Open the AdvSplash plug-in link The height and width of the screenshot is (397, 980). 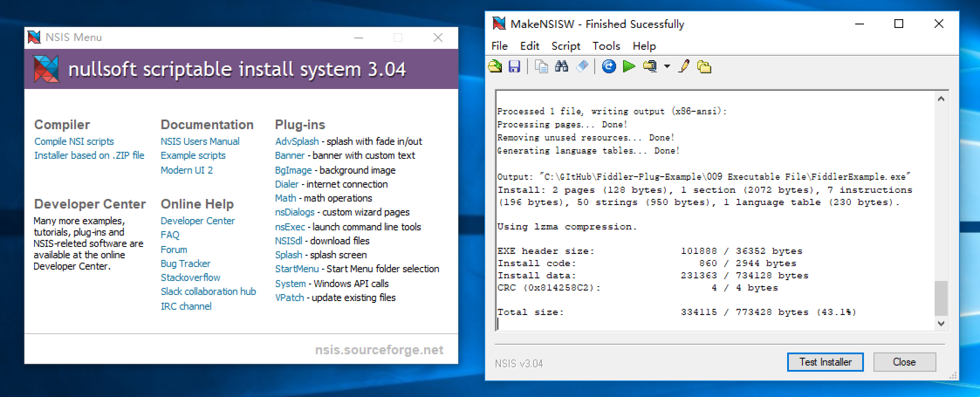[297, 141]
